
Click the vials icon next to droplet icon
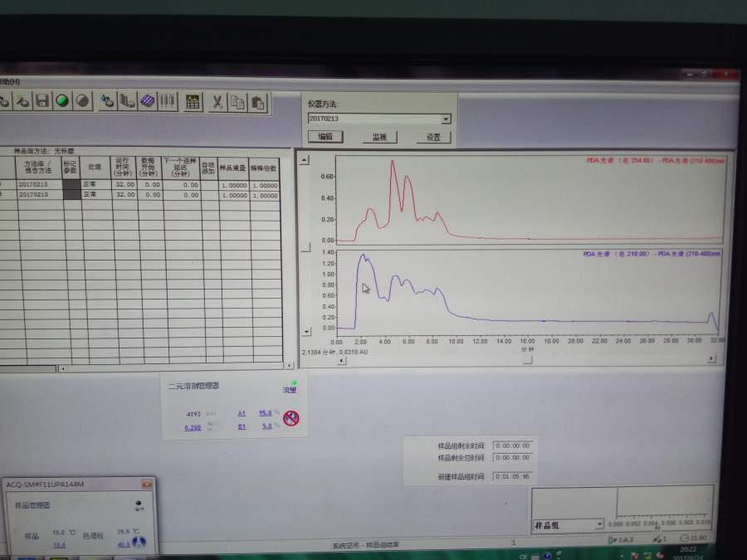coord(127,101)
